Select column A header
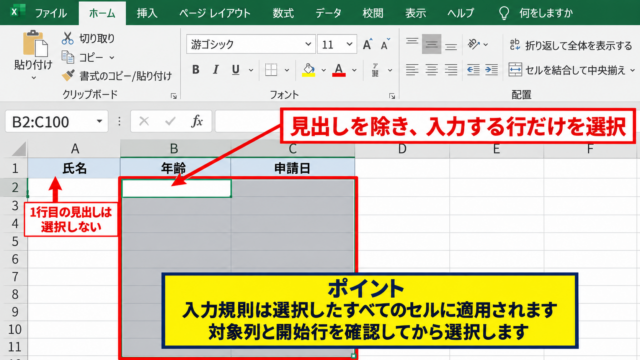This screenshot has height=360, width=640. [74, 149]
